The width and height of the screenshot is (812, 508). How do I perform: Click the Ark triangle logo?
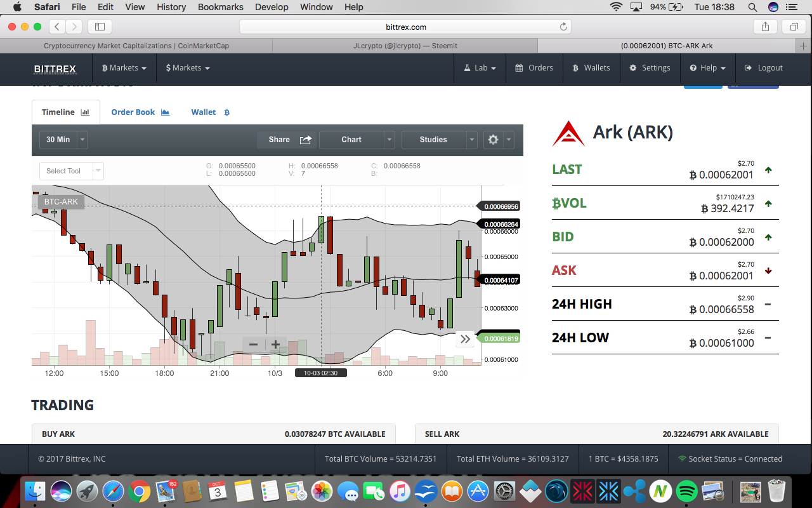[x=568, y=133]
